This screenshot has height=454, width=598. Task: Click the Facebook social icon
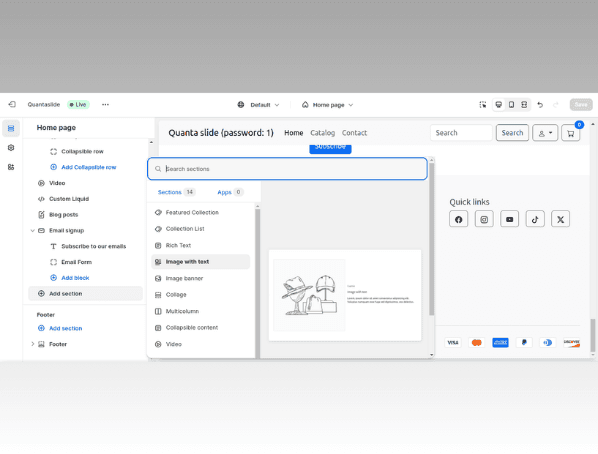458,219
